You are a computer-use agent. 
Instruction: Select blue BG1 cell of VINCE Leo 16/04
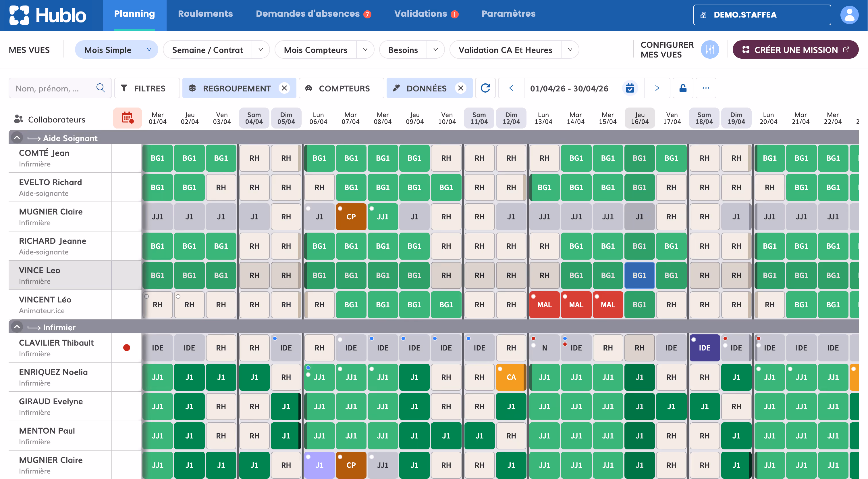(639, 275)
